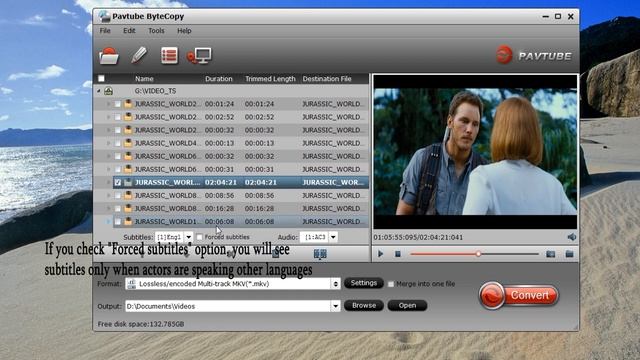Expand the JURASSIC_WORLD1 00:06:08 row
640x360 pixels.
coord(109,221)
